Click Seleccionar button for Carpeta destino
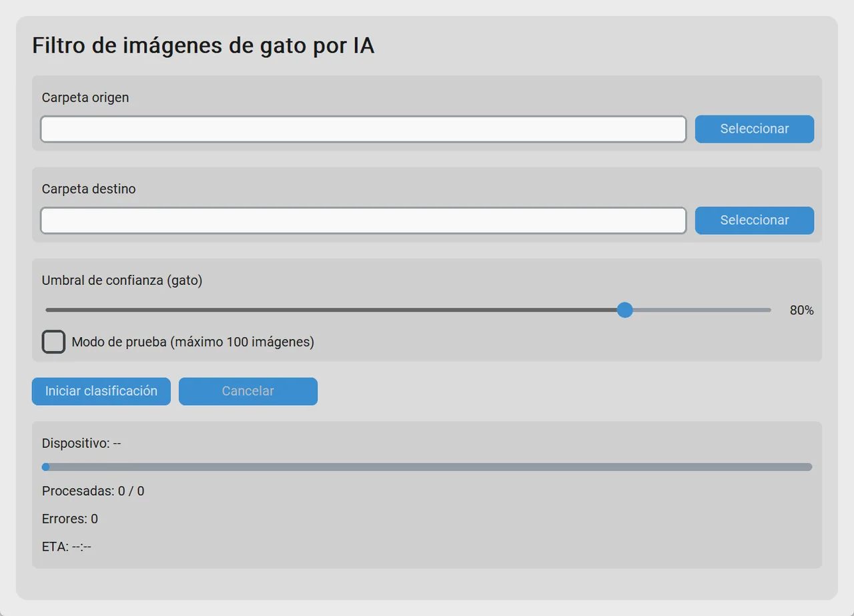This screenshot has height=616, width=854. (x=755, y=220)
